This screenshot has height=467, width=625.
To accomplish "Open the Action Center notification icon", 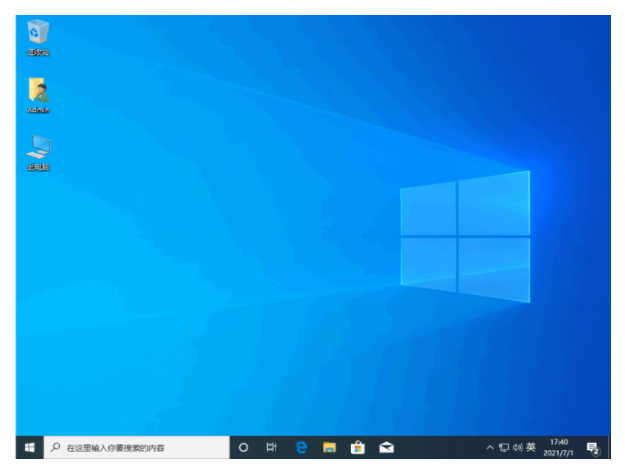I will click(x=593, y=448).
